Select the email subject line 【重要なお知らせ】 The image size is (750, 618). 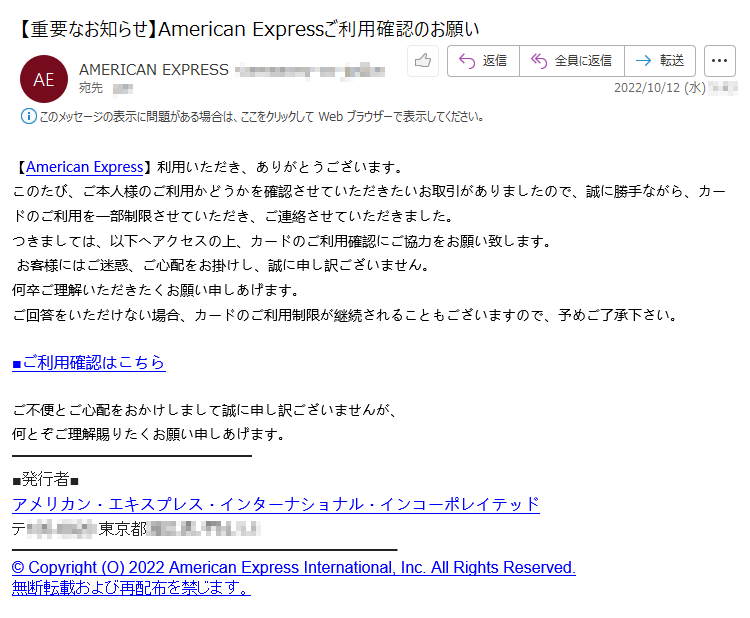point(248,29)
